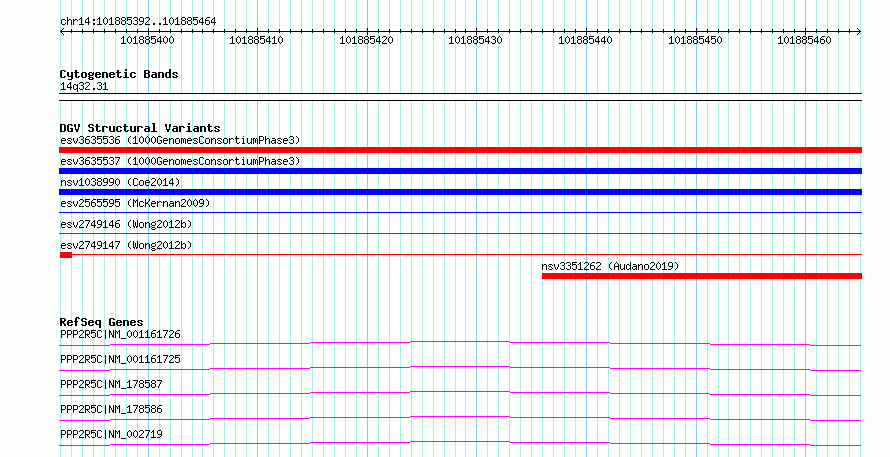
Task: Open variant esv2749146 (Wong2012b) label
Action: 126,224
